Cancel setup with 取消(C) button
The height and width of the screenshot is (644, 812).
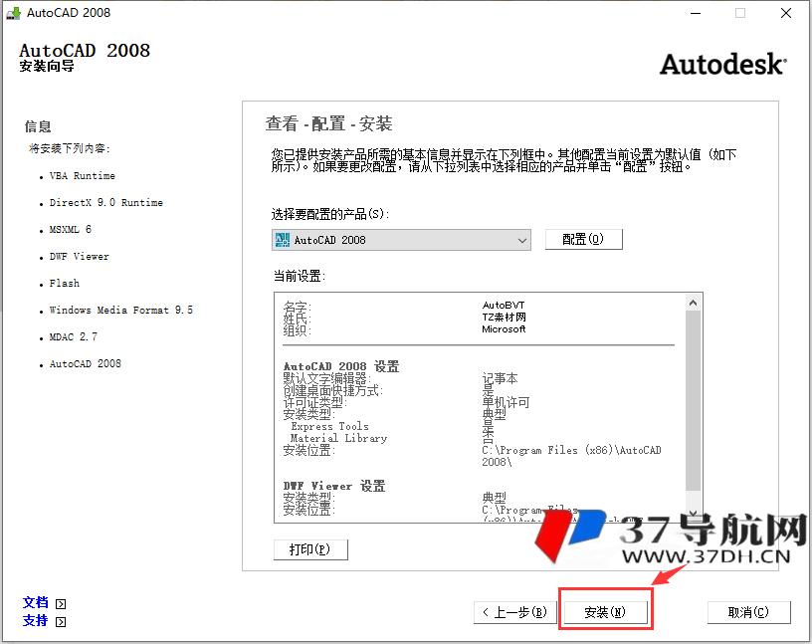(748, 612)
